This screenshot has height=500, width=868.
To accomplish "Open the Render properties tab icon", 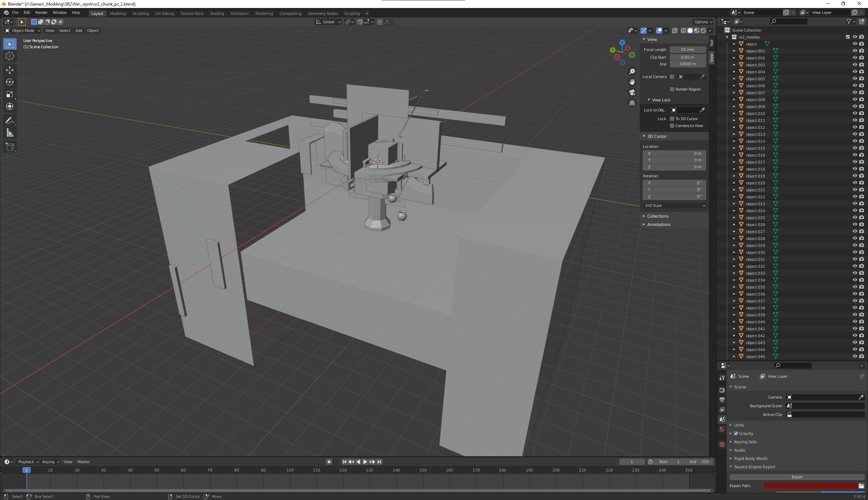I will (x=722, y=390).
